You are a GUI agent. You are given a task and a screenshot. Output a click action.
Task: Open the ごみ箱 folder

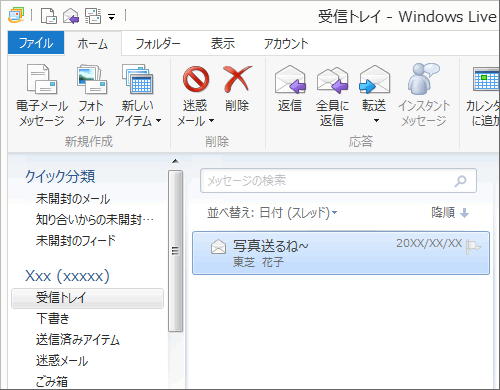52,381
